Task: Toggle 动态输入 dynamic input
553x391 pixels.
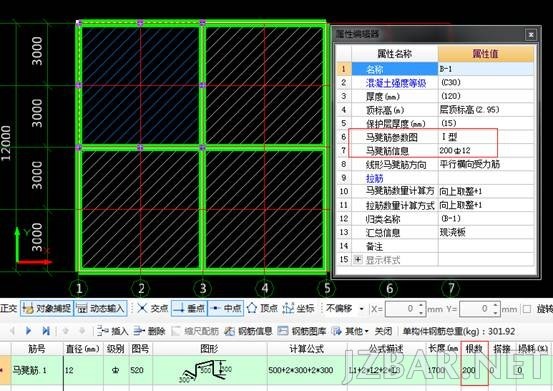Action: tap(100, 309)
